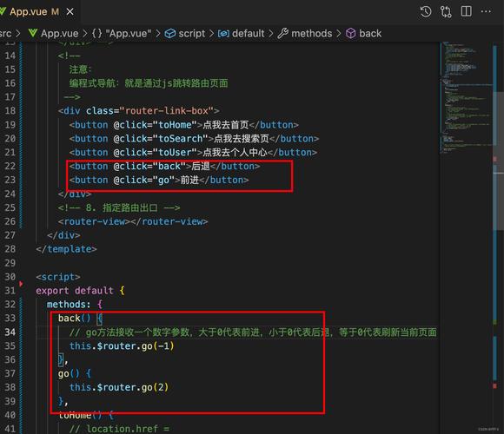Screen dimensions: 504x434
Task: Click the wrench icon beside methods
Action: point(283,33)
